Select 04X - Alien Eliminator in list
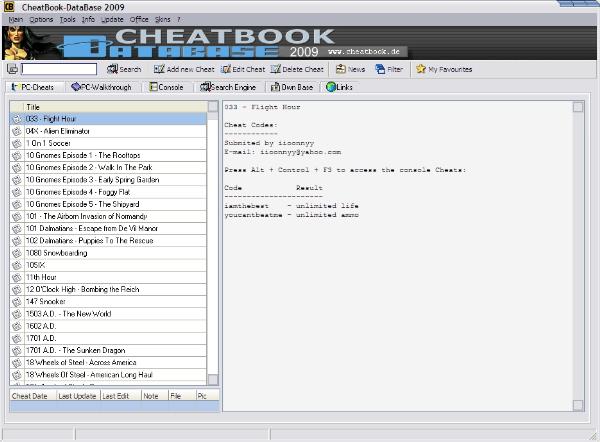 (108, 131)
